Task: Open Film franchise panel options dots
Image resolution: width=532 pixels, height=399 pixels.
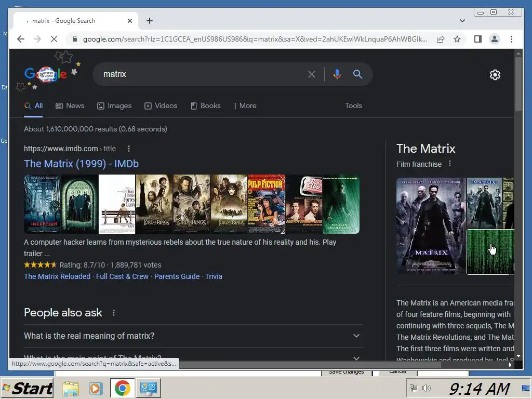Action: [x=450, y=164]
